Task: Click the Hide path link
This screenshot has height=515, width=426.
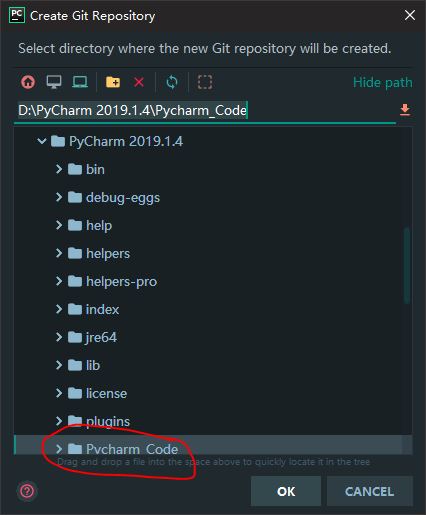Action: click(383, 82)
